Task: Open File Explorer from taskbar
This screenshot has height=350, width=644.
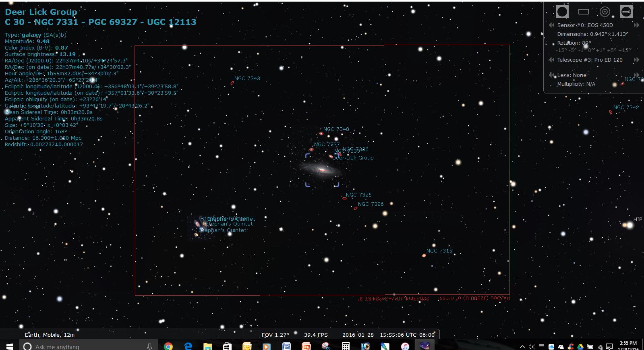Action: coord(207,346)
